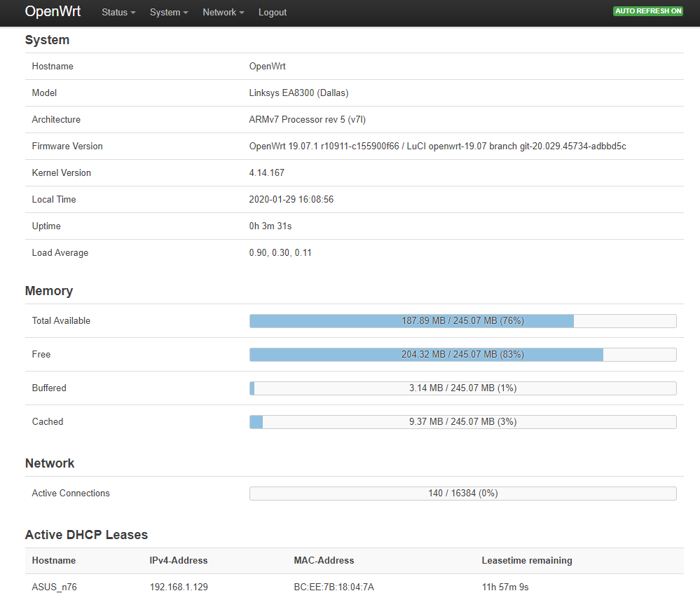Click the Hostname column header in leases

point(53,561)
